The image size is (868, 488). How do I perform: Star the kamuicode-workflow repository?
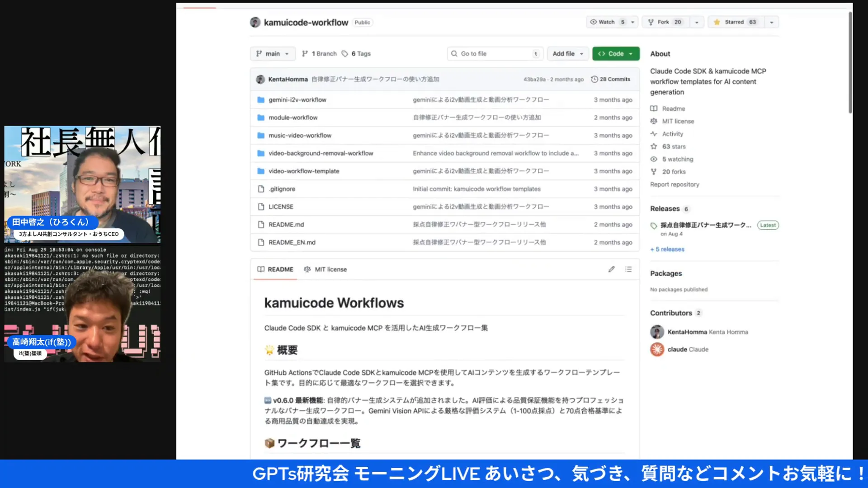(x=735, y=22)
